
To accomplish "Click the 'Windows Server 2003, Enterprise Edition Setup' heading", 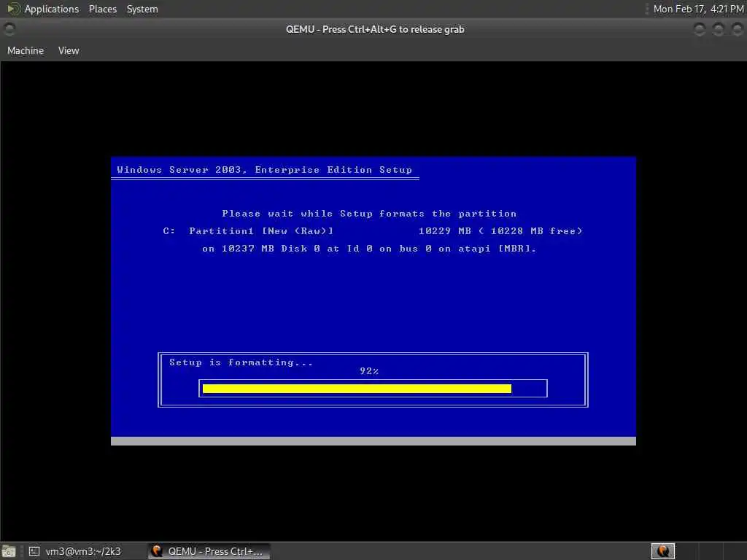I will [264, 170].
